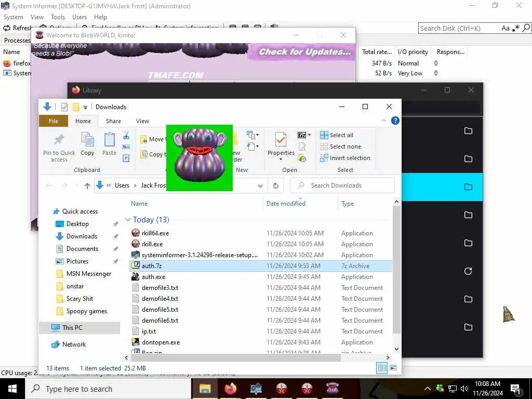
Task: Open Windows Start button
Action: point(12,389)
